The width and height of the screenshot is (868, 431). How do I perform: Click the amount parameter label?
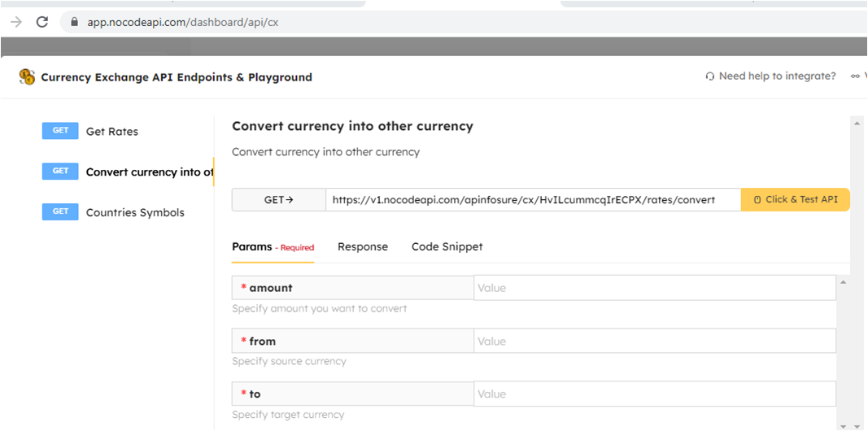[352, 288]
